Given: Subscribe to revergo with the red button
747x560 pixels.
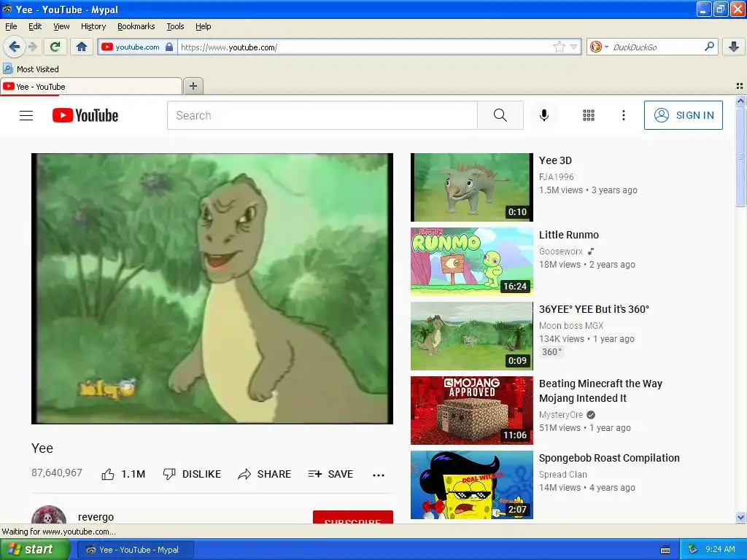Looking at the screenshot, I should tap(353, 518).
